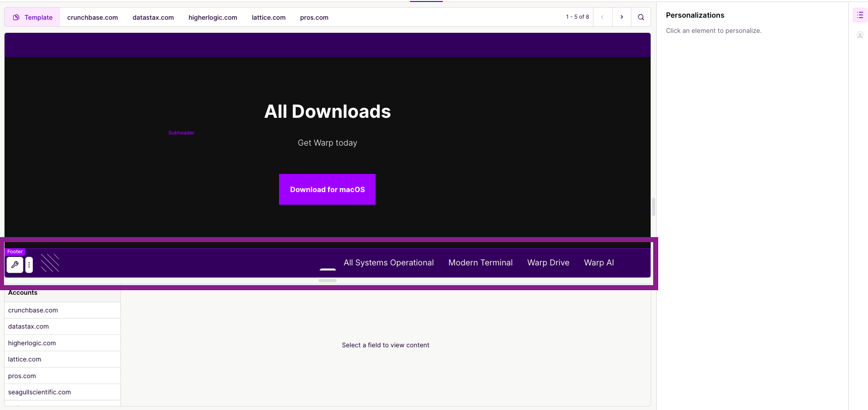Click the All Downloads heading

coord(327,112)
